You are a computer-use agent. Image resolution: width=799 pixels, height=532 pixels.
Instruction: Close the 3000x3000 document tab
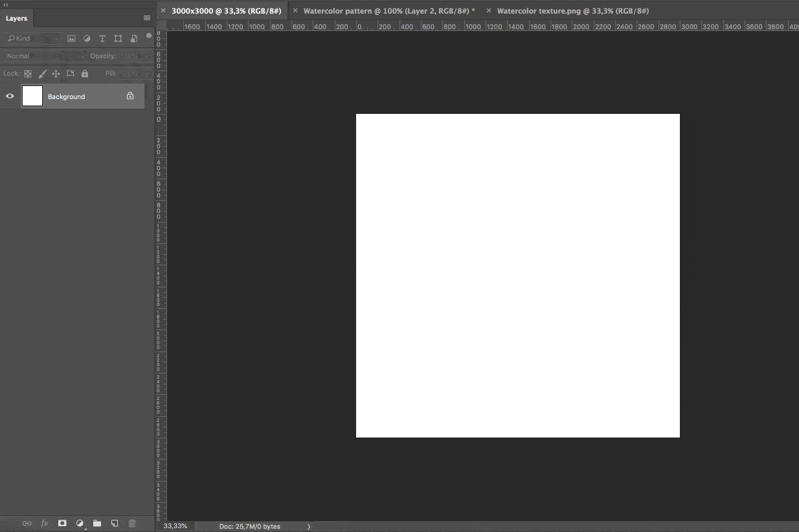click(x=163, y=11)
